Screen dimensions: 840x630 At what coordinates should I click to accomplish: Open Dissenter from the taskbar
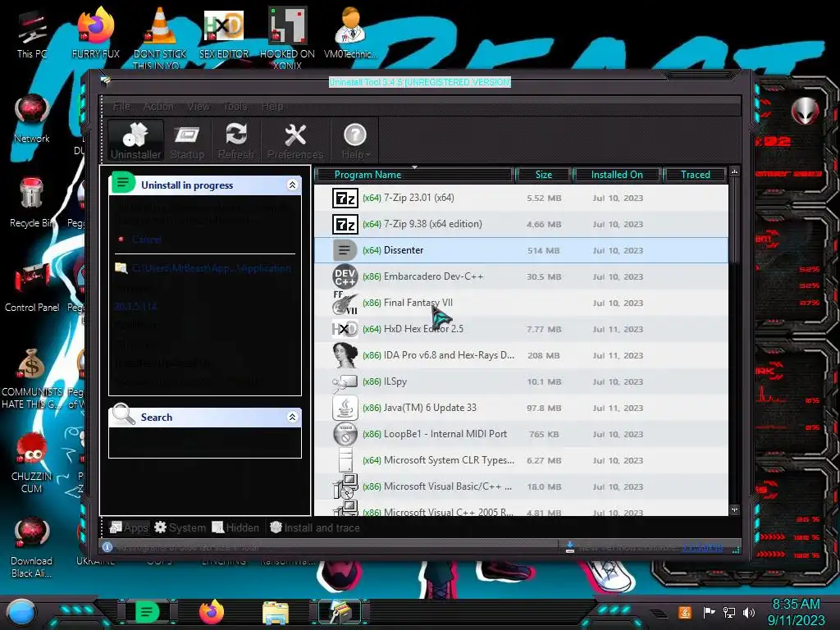(148, 612)
